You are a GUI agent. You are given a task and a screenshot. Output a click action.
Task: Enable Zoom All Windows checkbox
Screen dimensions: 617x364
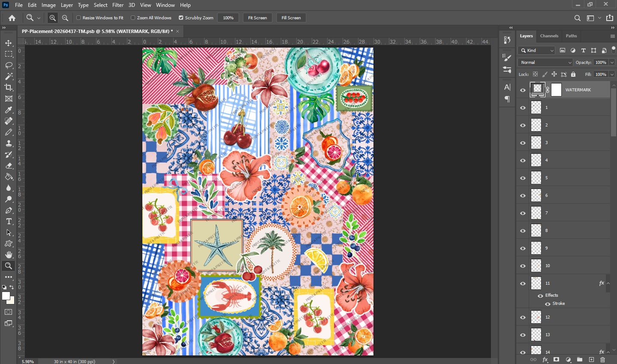[133, 18]
